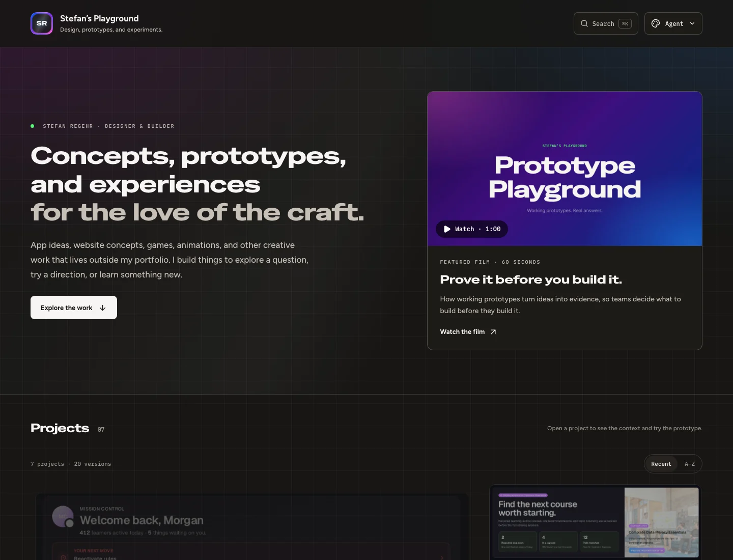Open the Find the next course project card
Image resolution: width=733 pixels, height=560 pixels.
596,522
